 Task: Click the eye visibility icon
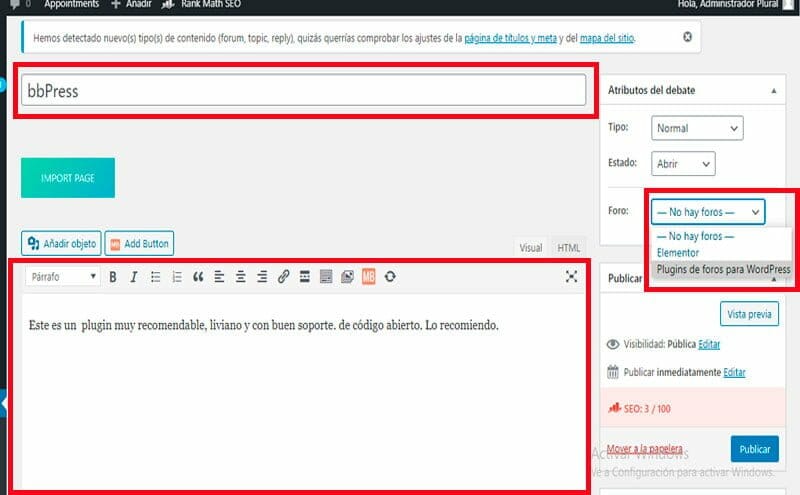[x=613, y=344]
